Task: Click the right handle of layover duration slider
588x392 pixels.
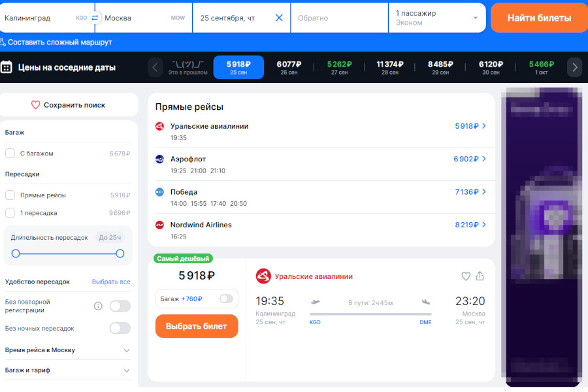Action: tap(120, 253)
